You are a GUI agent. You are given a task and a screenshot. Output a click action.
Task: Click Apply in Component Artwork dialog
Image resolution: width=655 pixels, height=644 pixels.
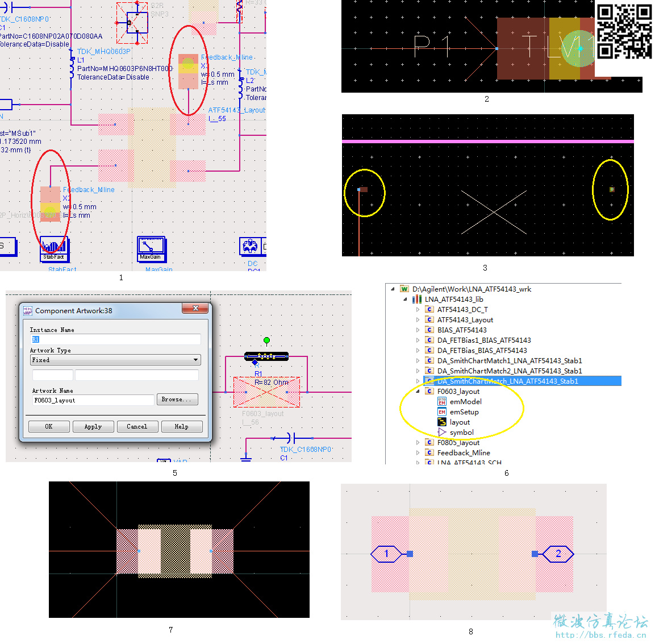93,426
